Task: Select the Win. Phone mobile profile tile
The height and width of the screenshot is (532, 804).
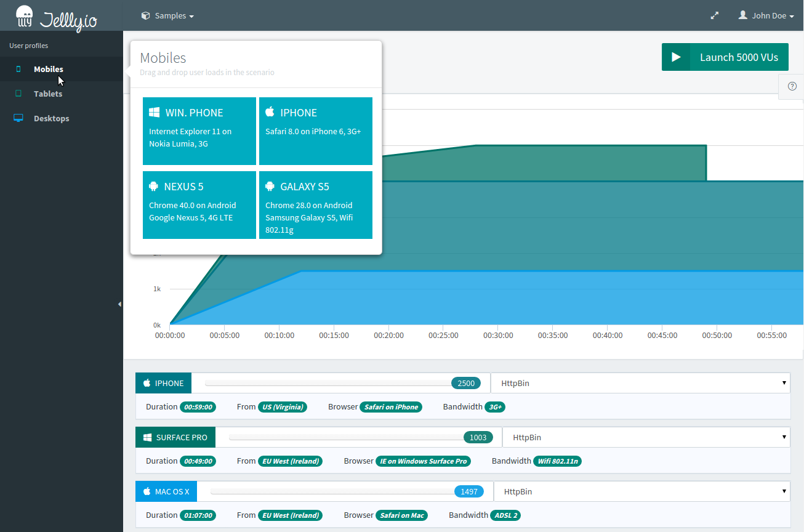Action: (199, 131)
